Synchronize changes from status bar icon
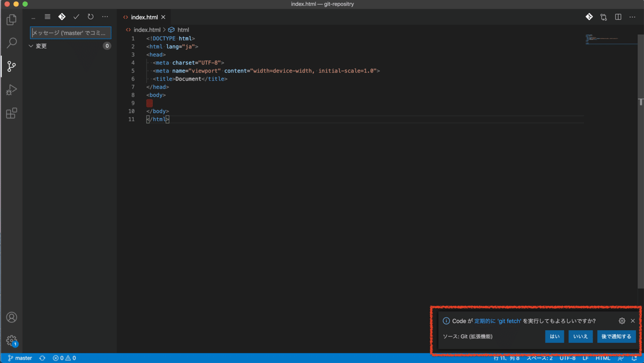The image size is (644, 363). [x=42, y=358]
